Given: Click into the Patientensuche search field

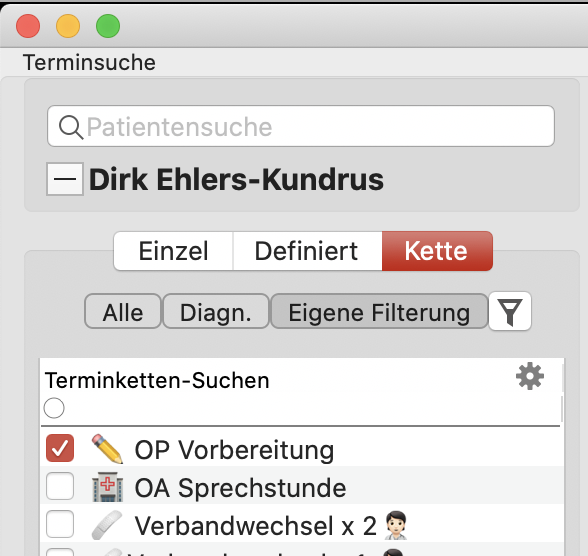Looking at the screenshot, I should [301, 126].
